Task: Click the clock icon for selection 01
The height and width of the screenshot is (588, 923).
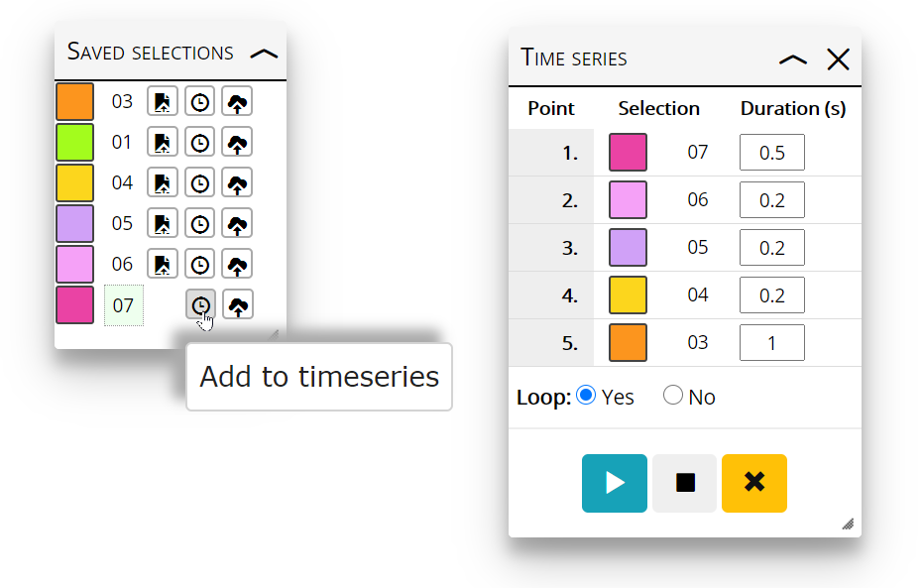Action: pos(200,143)
